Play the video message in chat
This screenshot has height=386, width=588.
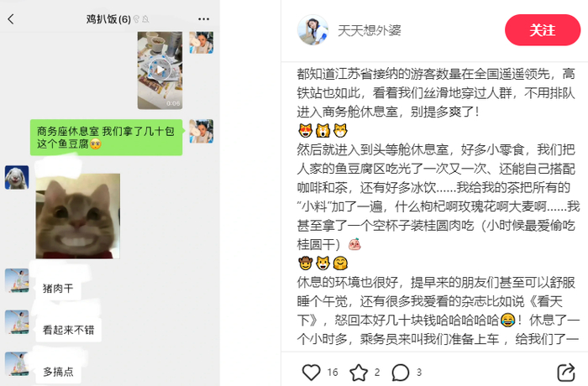pos(160,70)
